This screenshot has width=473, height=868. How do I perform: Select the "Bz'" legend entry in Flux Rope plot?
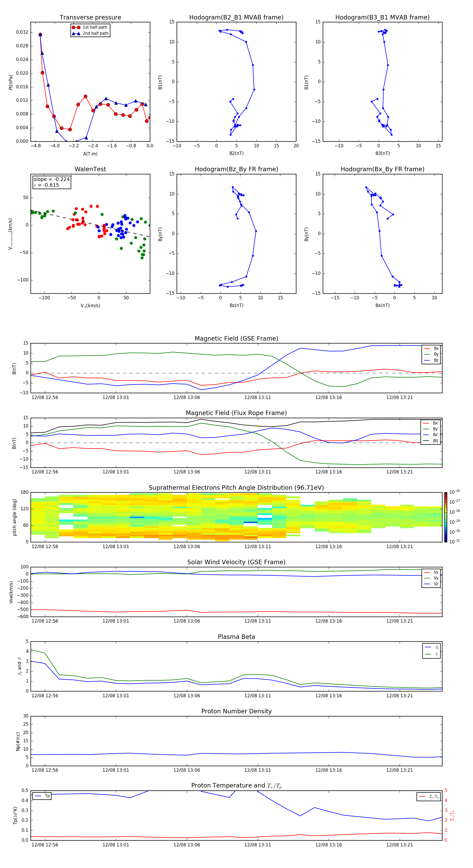point(431,435)
